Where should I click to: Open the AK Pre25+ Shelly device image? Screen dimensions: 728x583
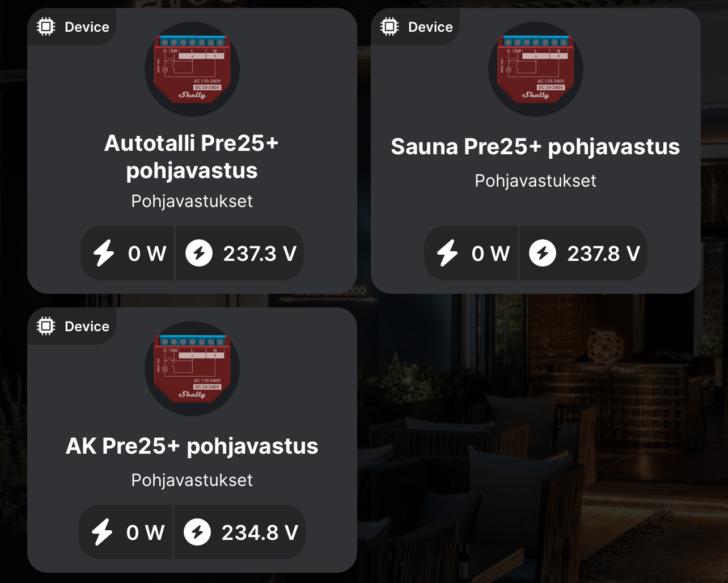(192, 369)
